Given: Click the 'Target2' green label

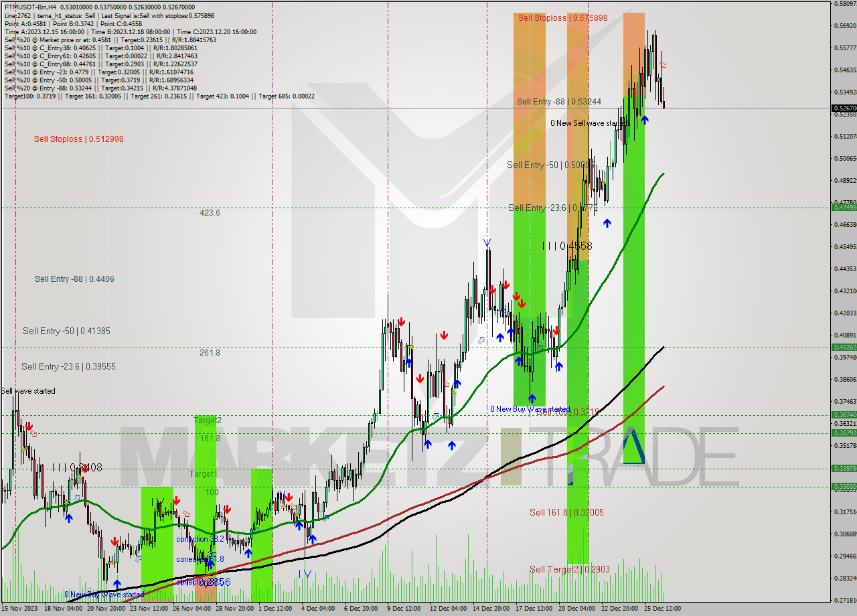Looking at the screenshot, I should tap(208, 420).
